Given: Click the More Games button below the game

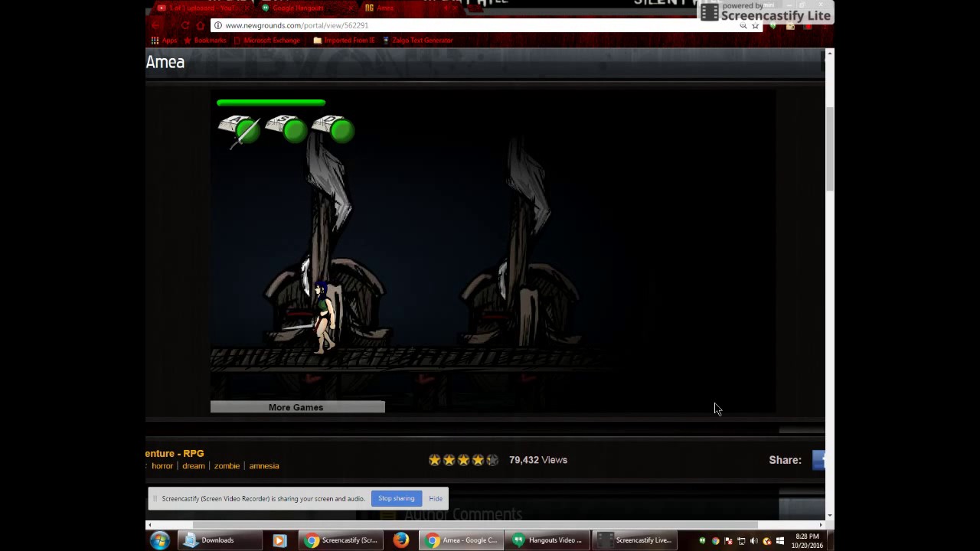Looking at the screenshot, I should pyautogui.click(x=297, y=407).
